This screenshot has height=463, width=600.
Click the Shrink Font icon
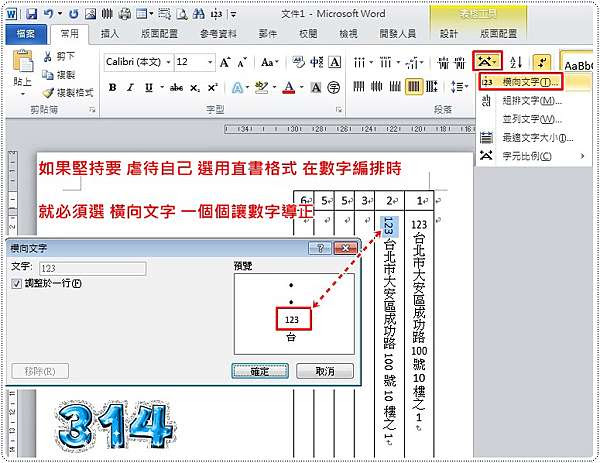click(x=242, y=62)
